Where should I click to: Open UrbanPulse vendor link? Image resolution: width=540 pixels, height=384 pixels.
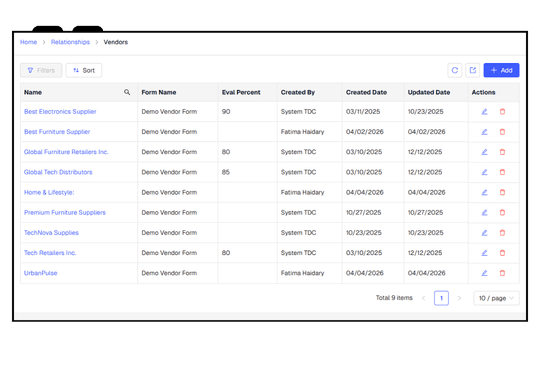pyautogui.click(x=41, y=273)
